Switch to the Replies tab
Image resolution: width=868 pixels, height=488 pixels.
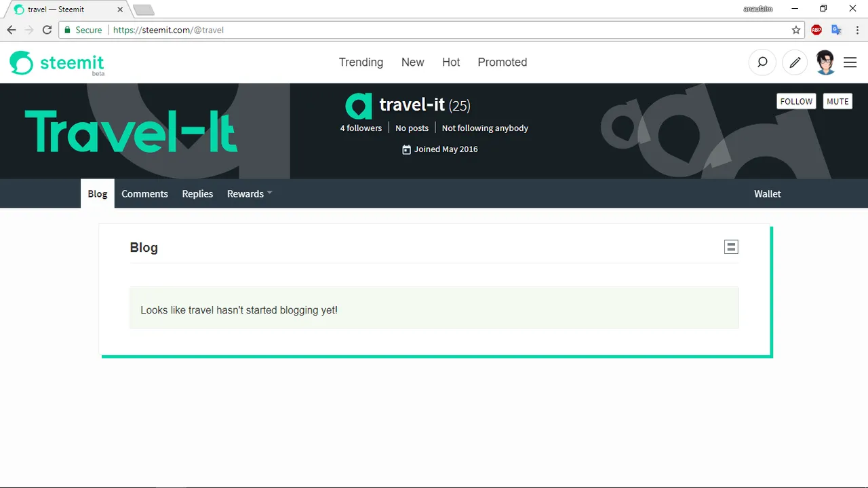197,194
